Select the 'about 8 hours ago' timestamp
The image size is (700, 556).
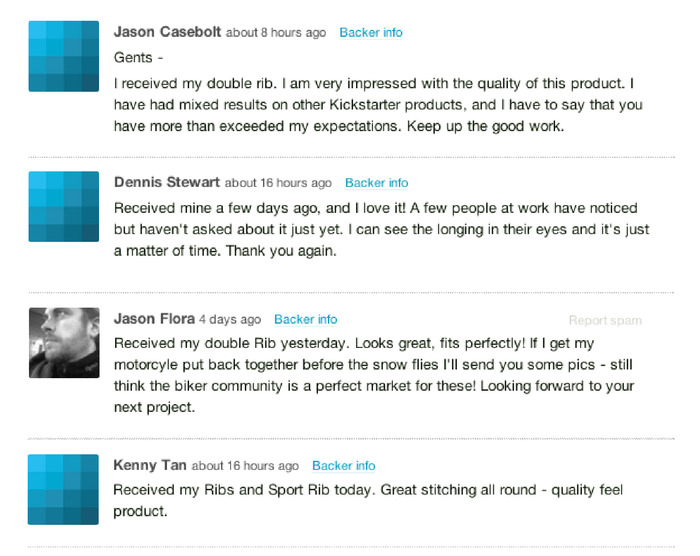pos(276,33)
